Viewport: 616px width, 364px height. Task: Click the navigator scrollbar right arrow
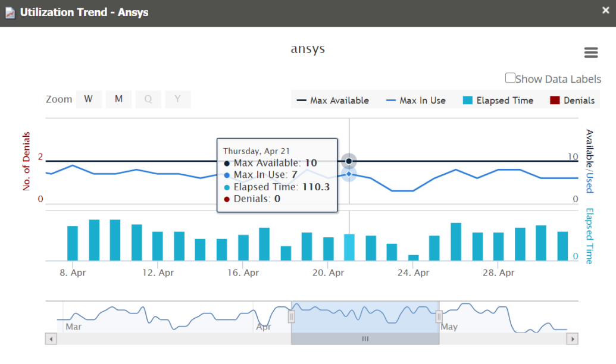573,339
